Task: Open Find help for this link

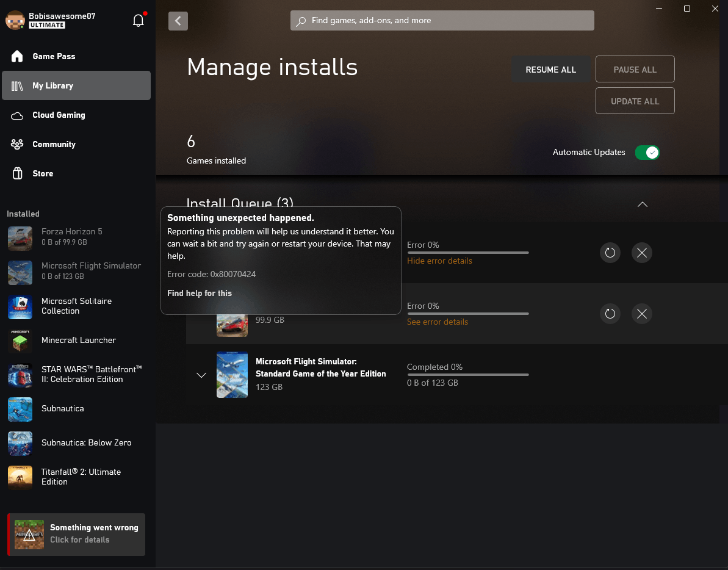Action: pyautogui.click(x=200, y=294)
